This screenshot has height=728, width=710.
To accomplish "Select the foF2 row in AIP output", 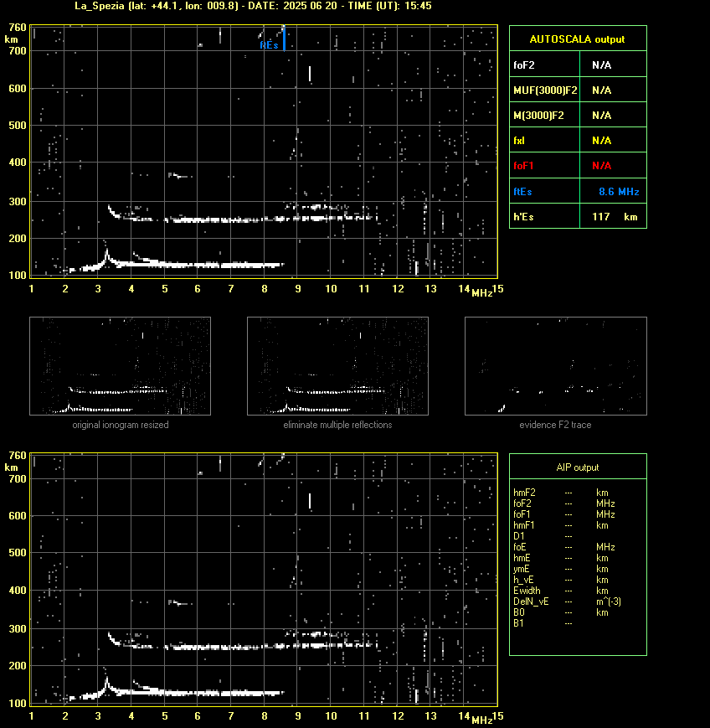I will pos(567,503).
